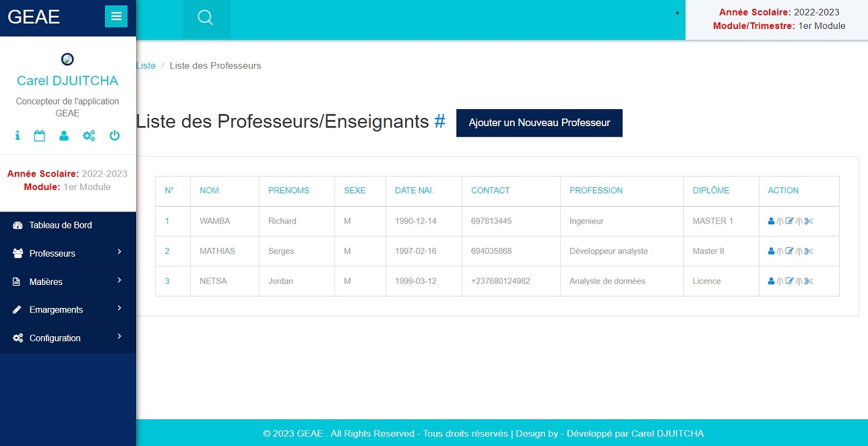Click the info icon under the user profile

coord(18,135)
